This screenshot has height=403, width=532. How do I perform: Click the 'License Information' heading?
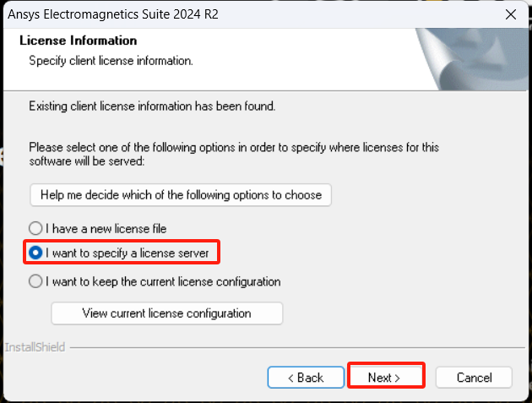pos(79,41)
